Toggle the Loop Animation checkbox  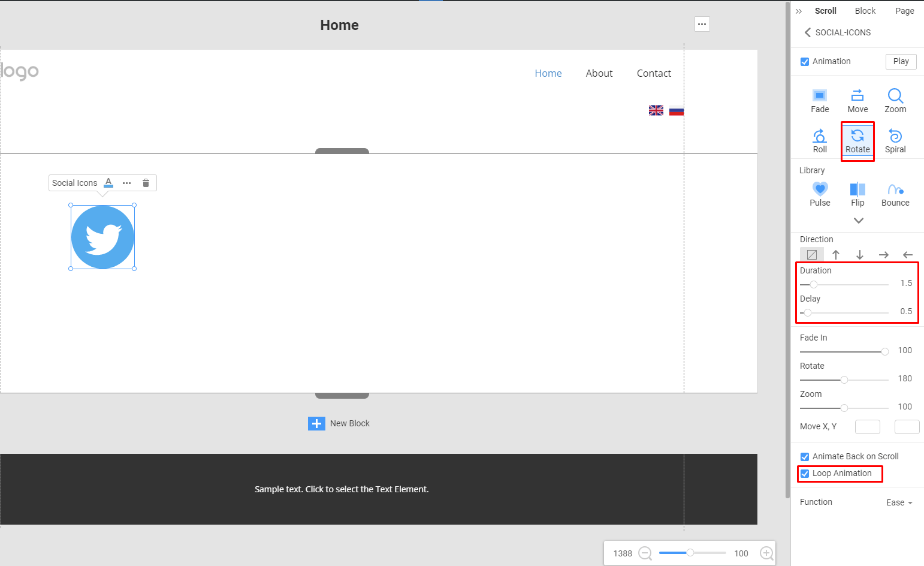tap(805, 474)
